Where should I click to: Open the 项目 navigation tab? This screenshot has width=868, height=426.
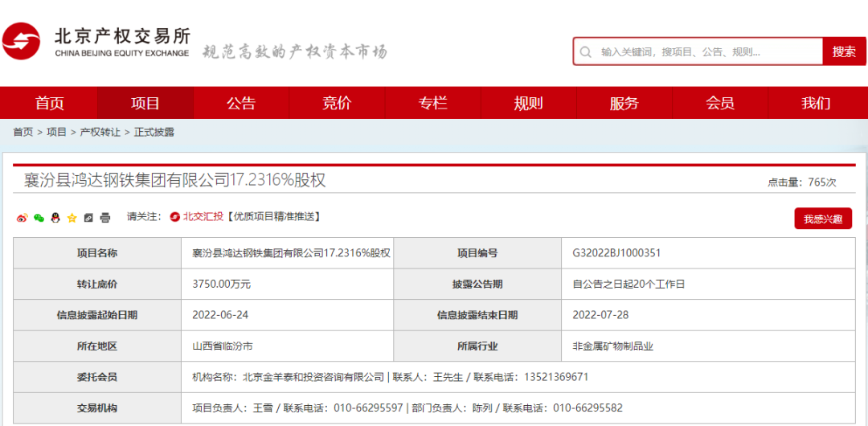click(x=145, y=103)
